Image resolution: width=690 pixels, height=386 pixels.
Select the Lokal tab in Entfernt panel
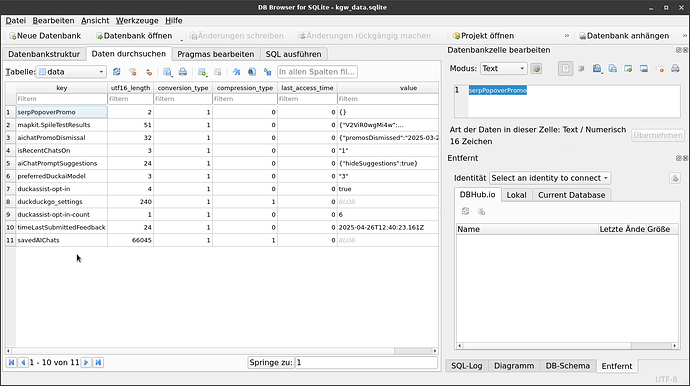coord(516,195)
